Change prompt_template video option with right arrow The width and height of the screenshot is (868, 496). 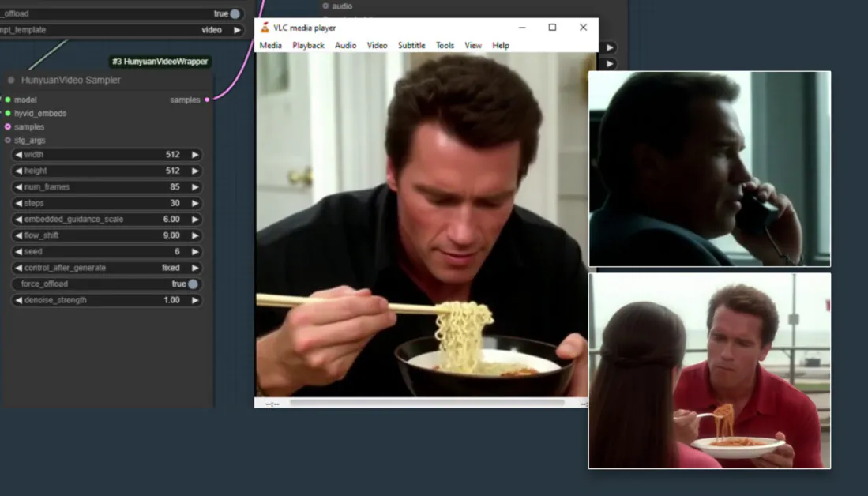tap(237, 30)
